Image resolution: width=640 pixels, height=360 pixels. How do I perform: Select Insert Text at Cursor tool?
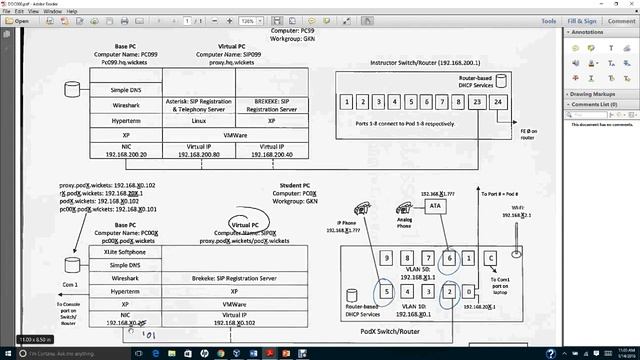[x=611, y=63]
